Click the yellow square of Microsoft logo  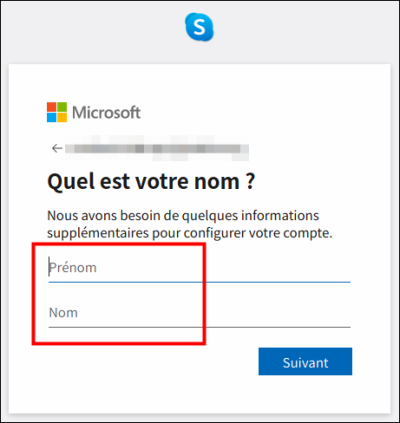[x=62, y=117]
